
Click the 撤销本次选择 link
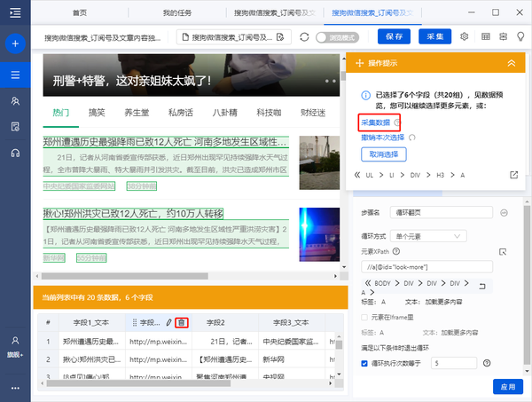pyautogui.click(x=383, y=138)
